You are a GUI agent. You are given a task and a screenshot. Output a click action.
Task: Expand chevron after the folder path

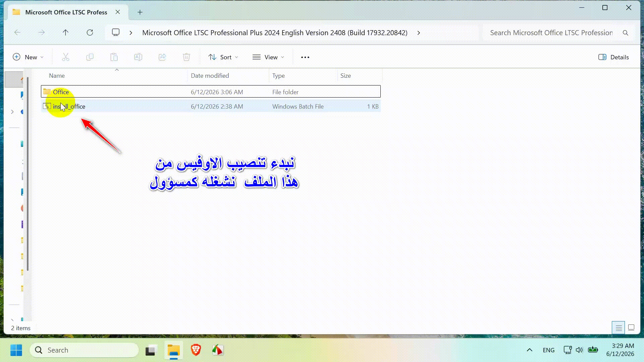tap(419, 33)
